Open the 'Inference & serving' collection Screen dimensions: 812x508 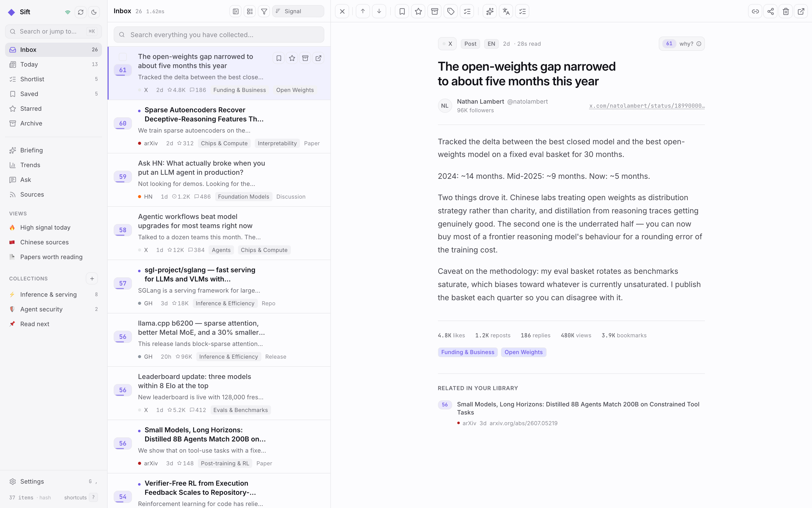pyautogui.click(x=53, y=295)
